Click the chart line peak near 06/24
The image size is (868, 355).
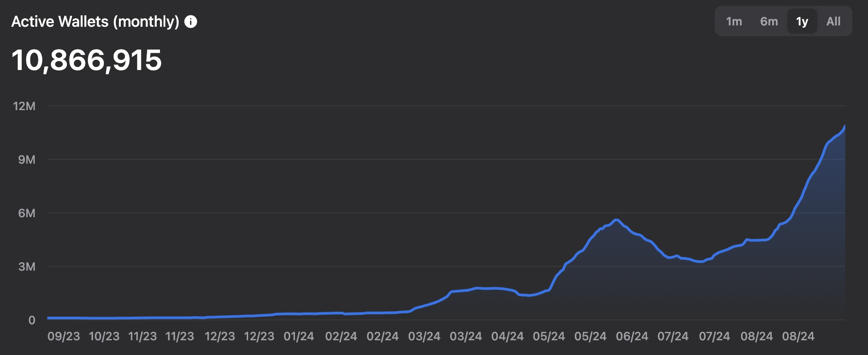[x=616, y=220]
